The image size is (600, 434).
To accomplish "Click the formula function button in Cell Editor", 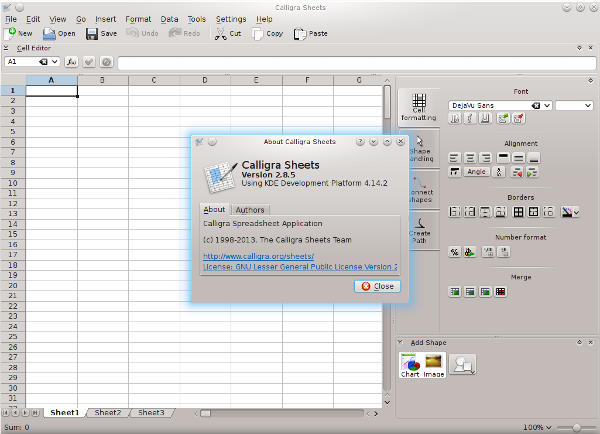I will click(x=71, y=62).
